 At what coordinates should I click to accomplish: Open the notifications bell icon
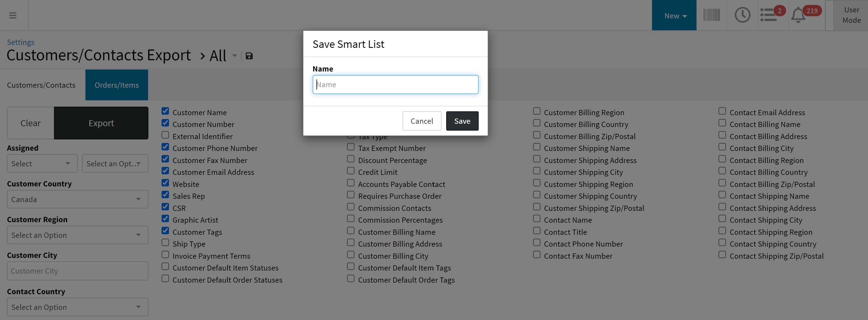click(798, 15)
